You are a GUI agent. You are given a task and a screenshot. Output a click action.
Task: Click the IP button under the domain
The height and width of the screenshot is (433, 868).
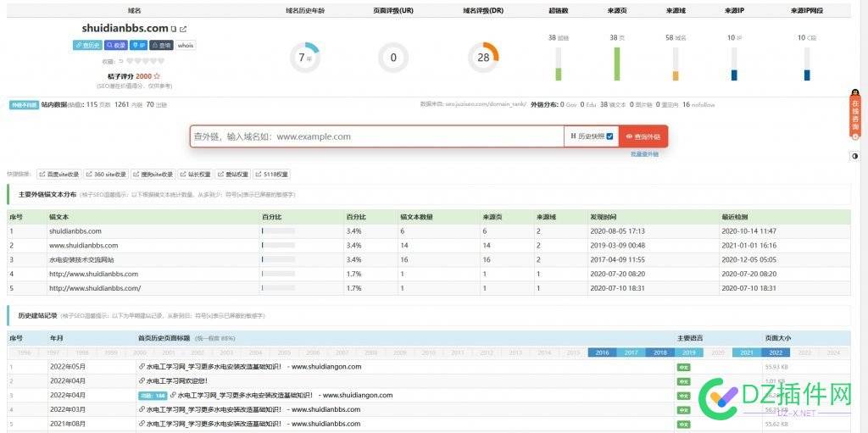click(x=138, y=46)
